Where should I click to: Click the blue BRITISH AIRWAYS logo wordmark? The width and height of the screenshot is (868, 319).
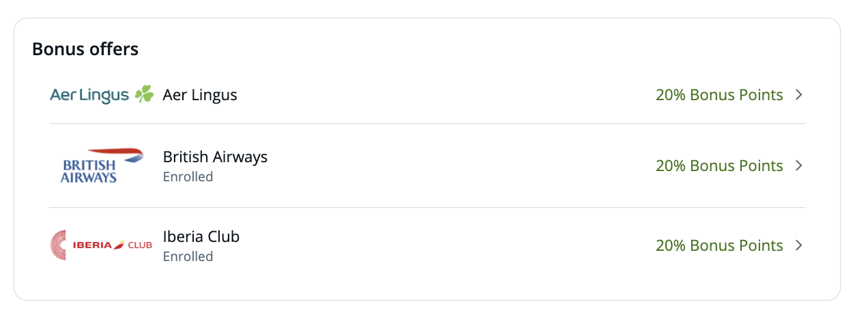pyautogui.click(x=89, y=171)
